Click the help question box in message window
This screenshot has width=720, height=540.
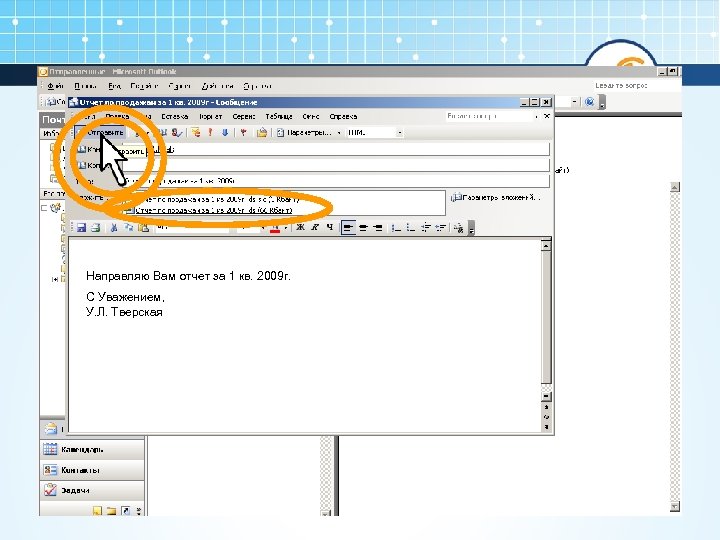490,117
